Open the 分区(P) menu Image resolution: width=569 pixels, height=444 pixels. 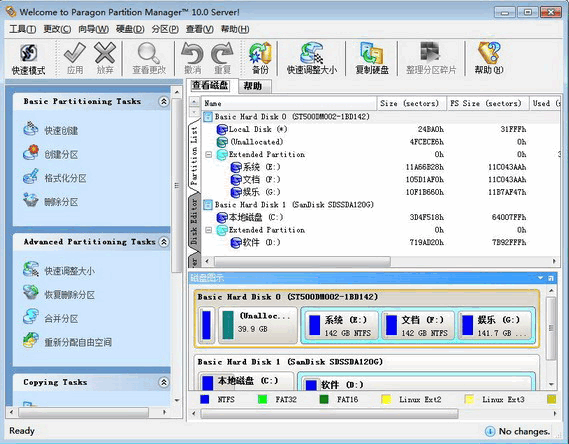tap(165, 29)
